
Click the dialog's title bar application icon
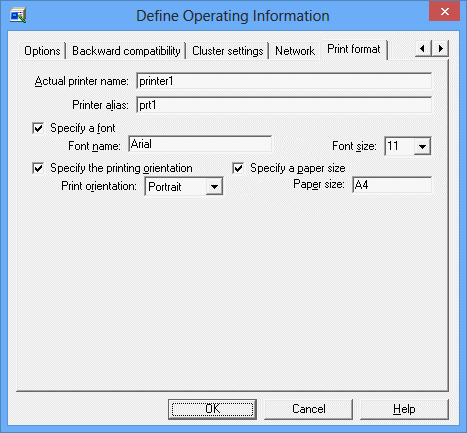(x=18, y=16)
